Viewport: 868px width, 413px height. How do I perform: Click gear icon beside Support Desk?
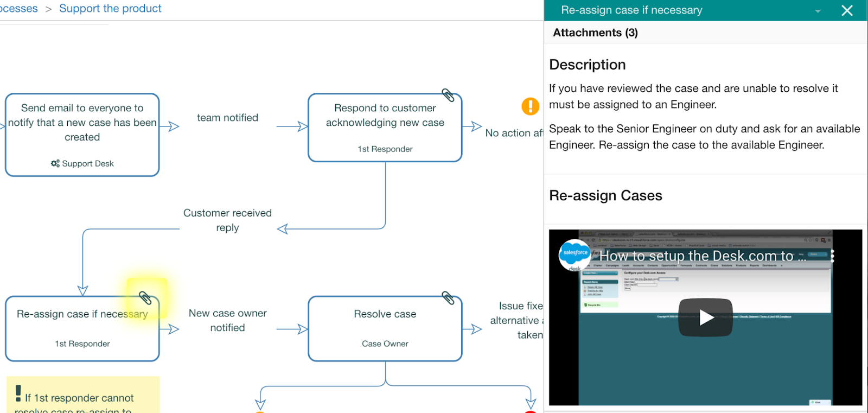pyautogui.click(x=55, y=163)
